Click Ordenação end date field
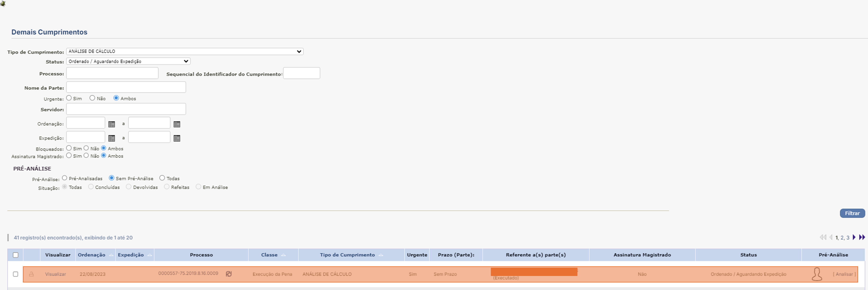Screen dimensions: 868x290 pyautogui.click(x=149, y=123)
